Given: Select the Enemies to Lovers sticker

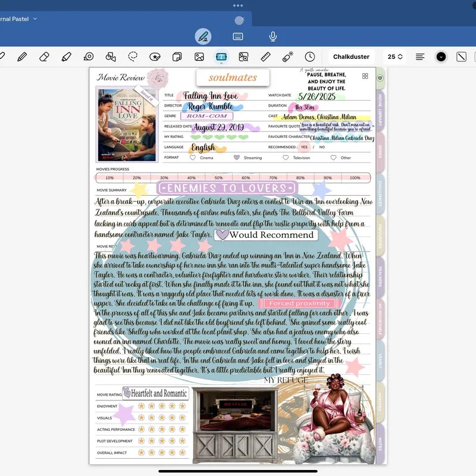Looking at the screenshot, I should click(227, 188).
